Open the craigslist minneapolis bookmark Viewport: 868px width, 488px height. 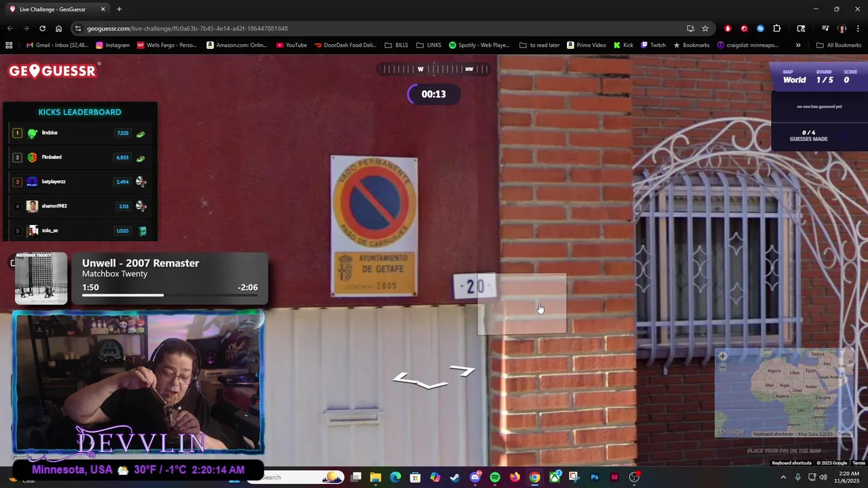(748, 45)
